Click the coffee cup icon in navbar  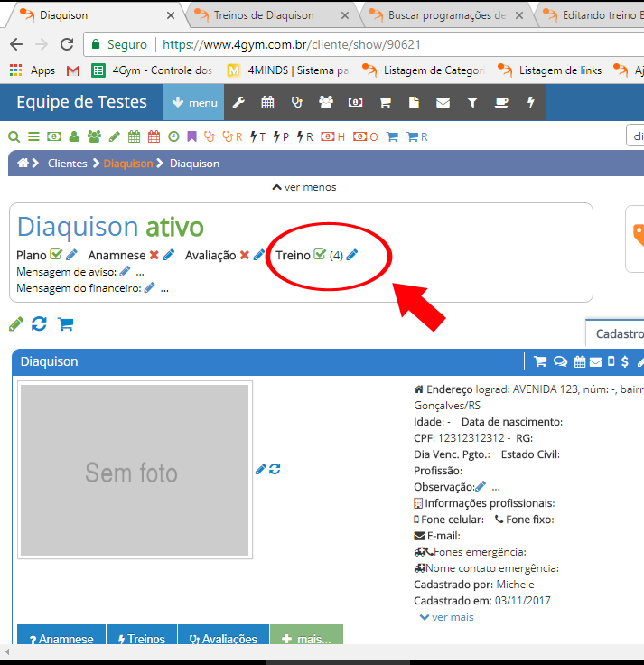point(500,103)
